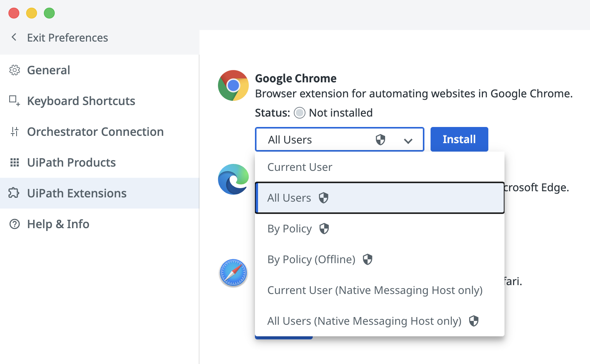
Task: Click the UiPath Products grid icon
Action: [15, 162]
